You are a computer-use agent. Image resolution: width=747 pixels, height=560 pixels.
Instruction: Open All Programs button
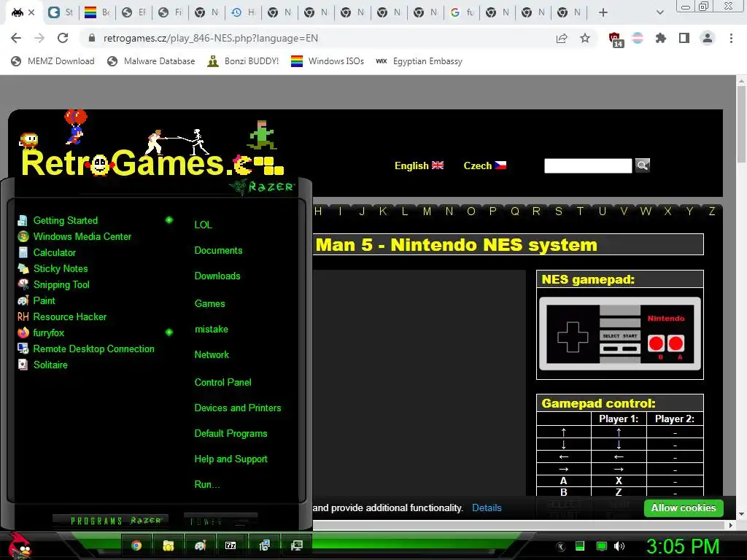110,521
